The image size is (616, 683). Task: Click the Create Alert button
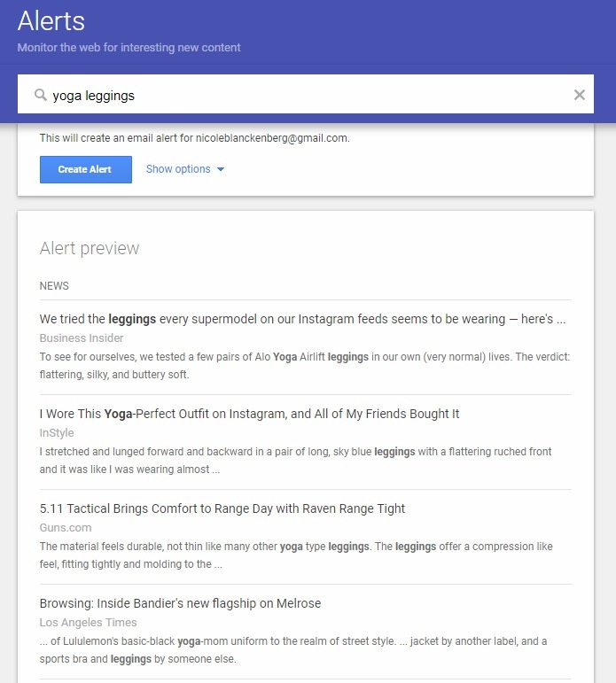86,169
